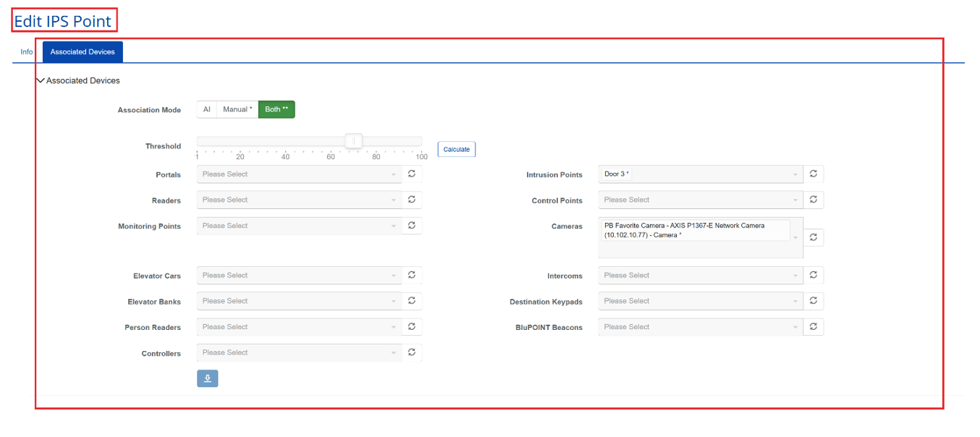Select the Both association mode
Screen dimensions: 980x437
click(x=276, y=109)
